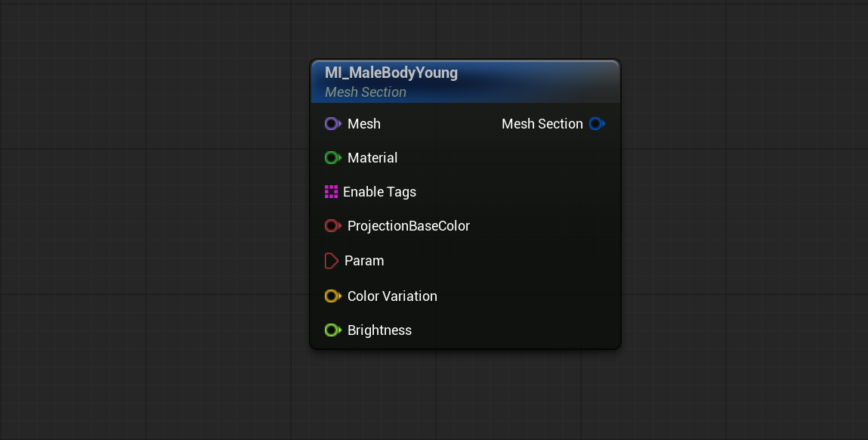868x440 pixels.
Task: Select the MI_MaleBodyYoung node title
Action: [x=391, y=73]
